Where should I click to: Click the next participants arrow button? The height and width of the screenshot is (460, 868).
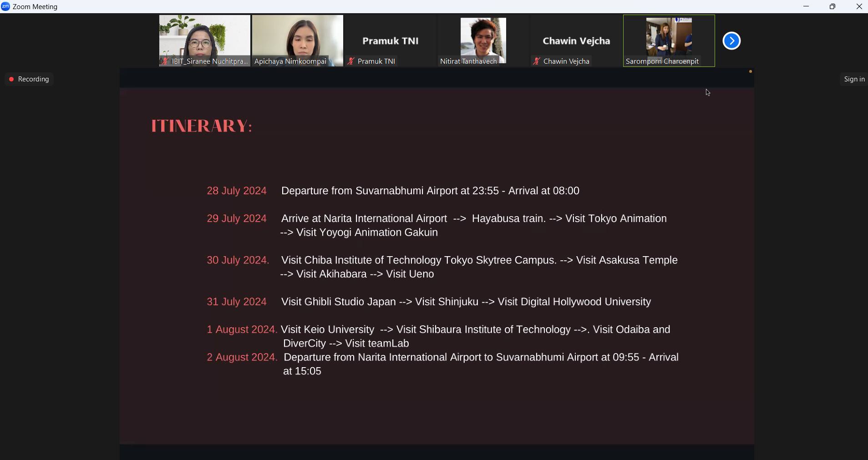pos(731,41)
